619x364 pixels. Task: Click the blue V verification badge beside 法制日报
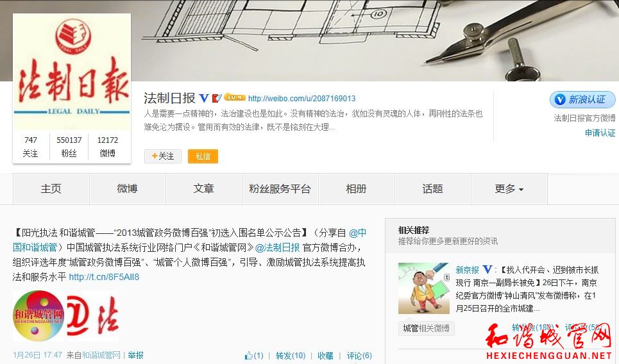pyautogui.click(x=204, y=98)
